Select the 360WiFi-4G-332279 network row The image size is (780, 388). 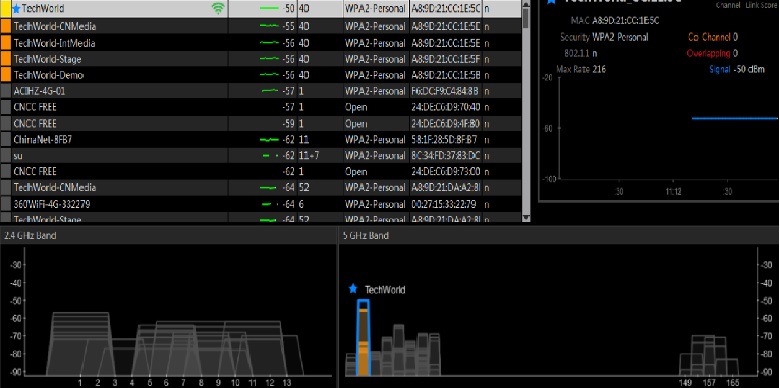coord(261,204)
